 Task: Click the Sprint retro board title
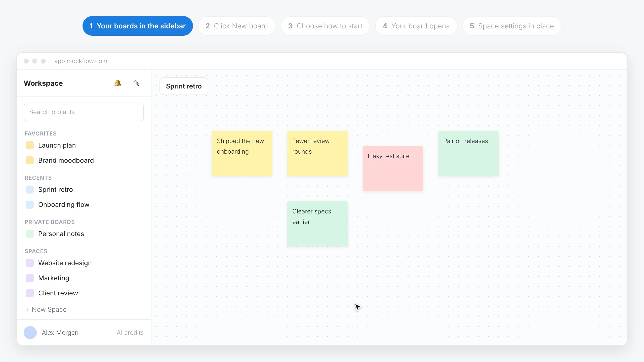click(x=184, y=86)
